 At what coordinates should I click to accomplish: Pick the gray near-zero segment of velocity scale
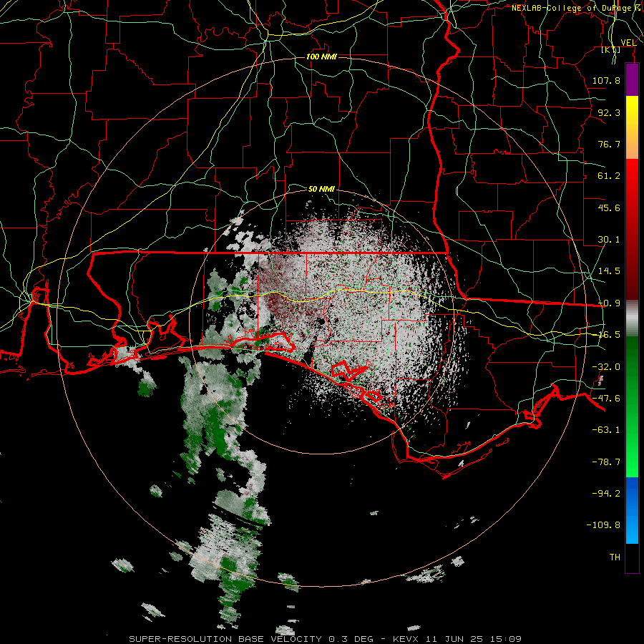click(x=632, y=318)
